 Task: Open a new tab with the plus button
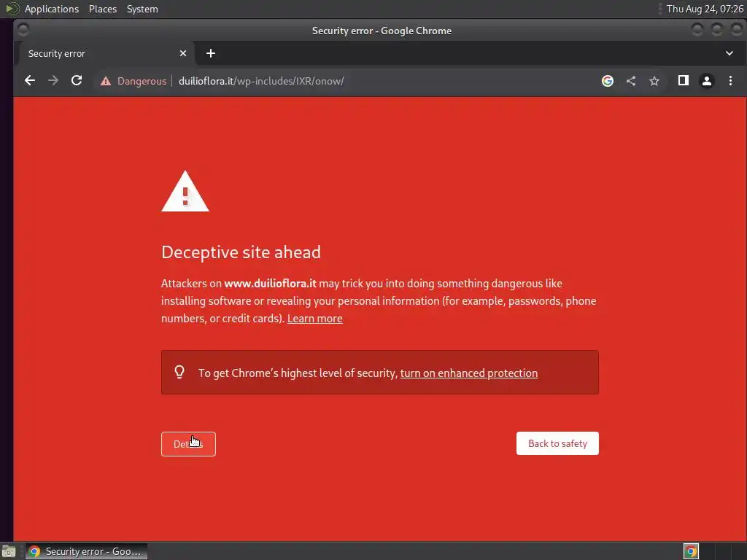click(x=211, y=53)
